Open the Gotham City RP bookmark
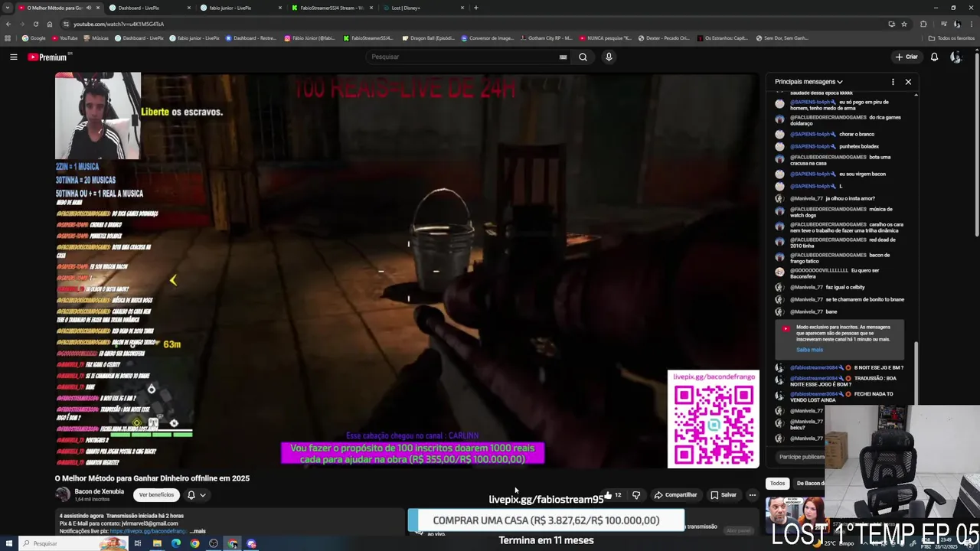Screen dimensions: 980x551 pyautogui.click(x=546, y=37)
